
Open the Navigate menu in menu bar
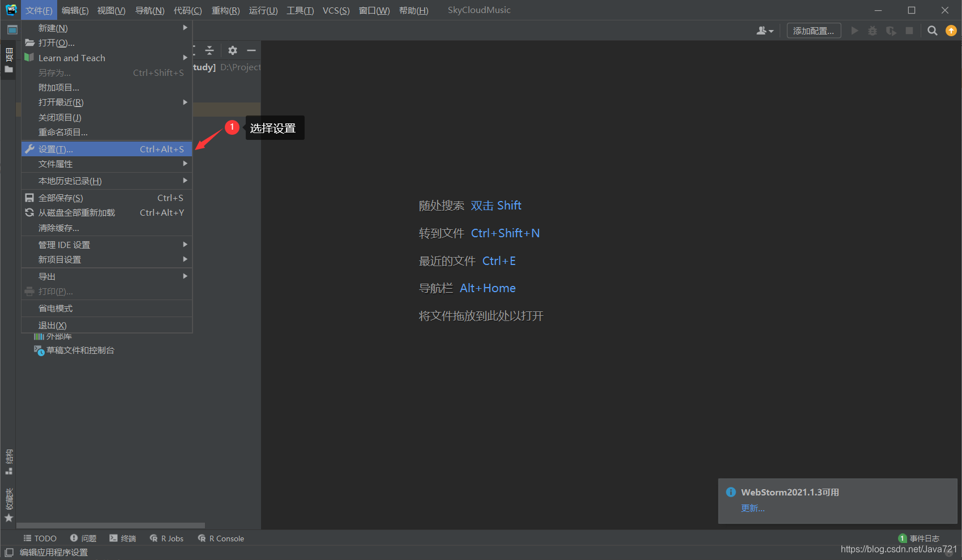coord(149,10)
